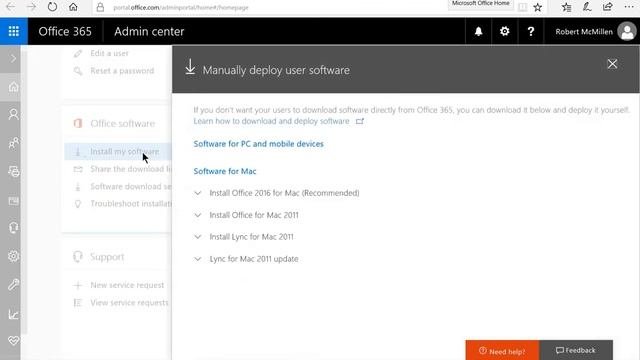The image size is (640, 360).
Task: Expand the left navigation pane arrow
Action: click(13, 59)
